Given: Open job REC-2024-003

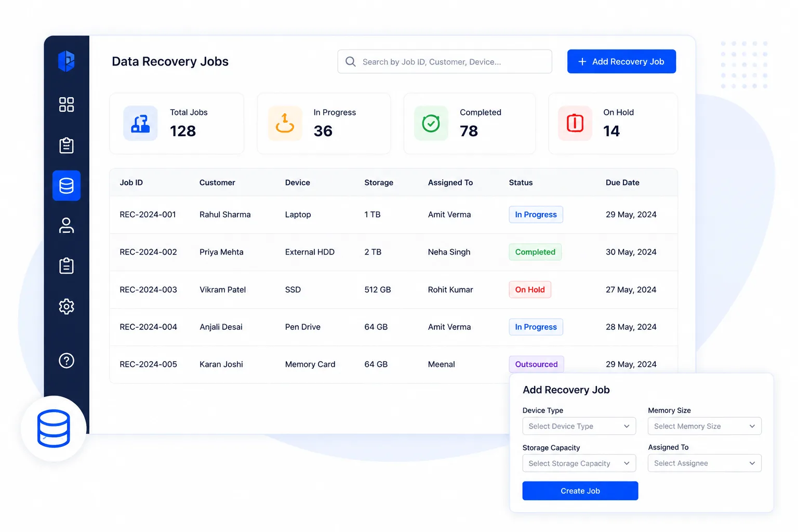Looking at the screenshot, I should pos(149,289).
